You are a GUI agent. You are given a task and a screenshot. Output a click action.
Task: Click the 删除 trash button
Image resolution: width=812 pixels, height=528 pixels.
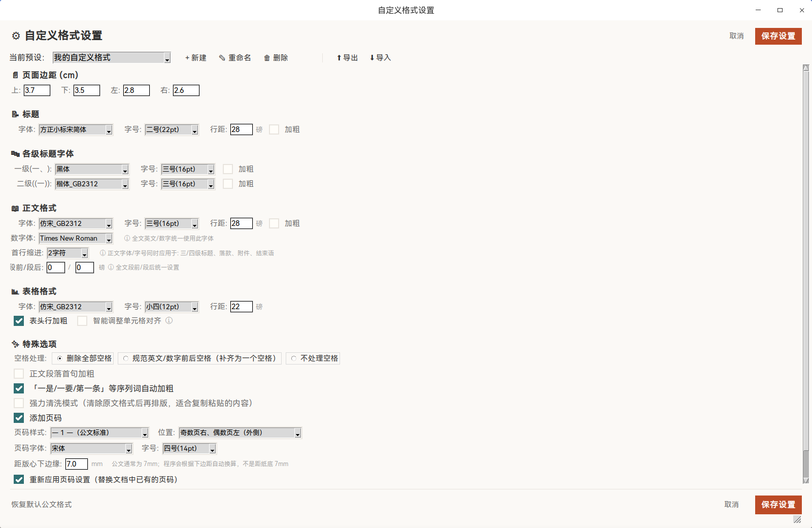276,57
